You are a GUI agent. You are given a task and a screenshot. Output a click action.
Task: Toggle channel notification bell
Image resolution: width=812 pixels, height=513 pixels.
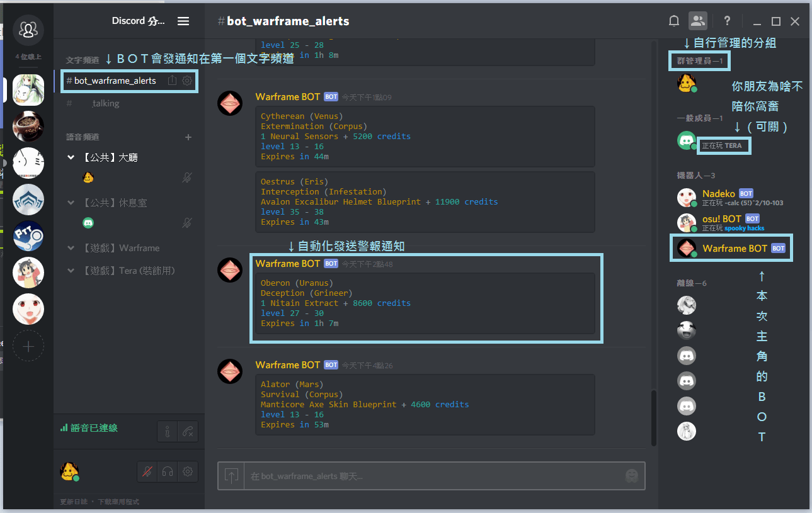[x=673, y=21]
